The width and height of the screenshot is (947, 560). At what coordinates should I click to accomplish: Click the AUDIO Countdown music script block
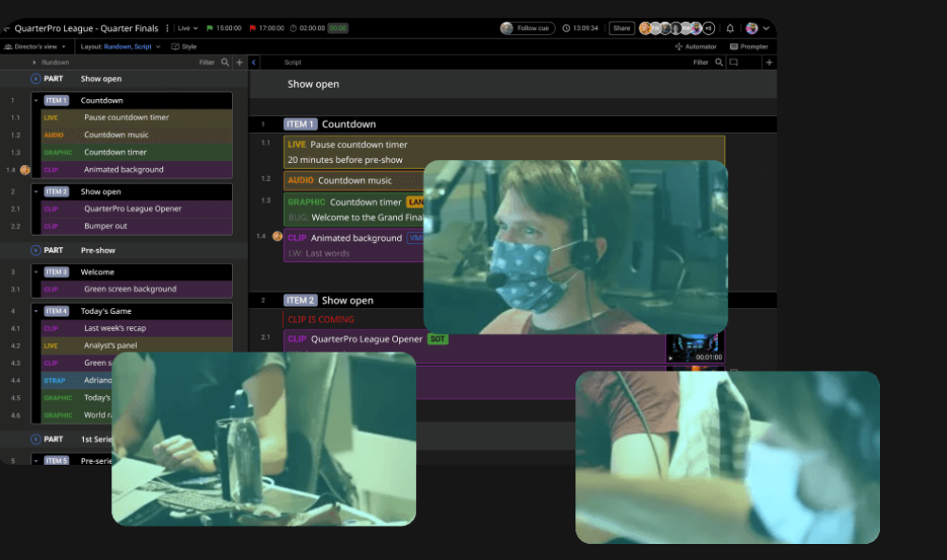tap(354, 180)
